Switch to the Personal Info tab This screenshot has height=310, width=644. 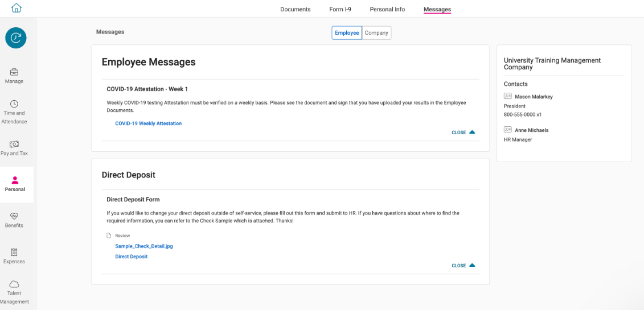click(387, 10)
